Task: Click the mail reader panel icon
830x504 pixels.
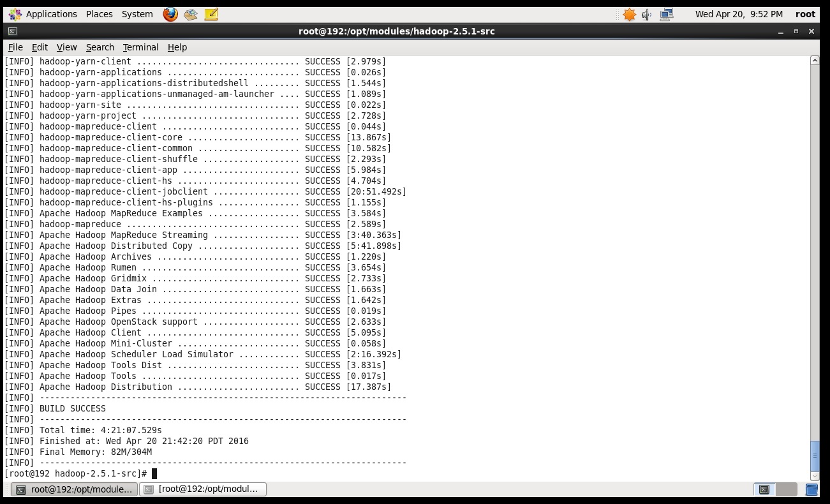Action: (x=191, y=14)
